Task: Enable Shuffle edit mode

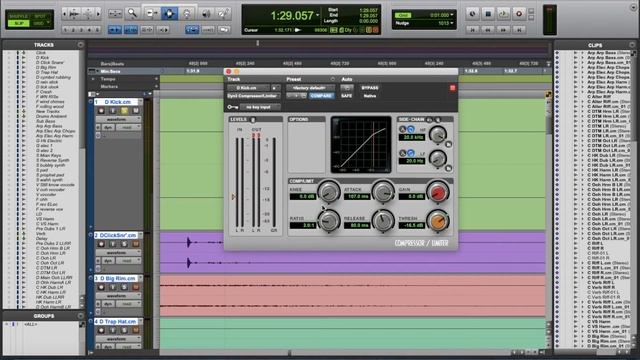Action: coord(19,16)
